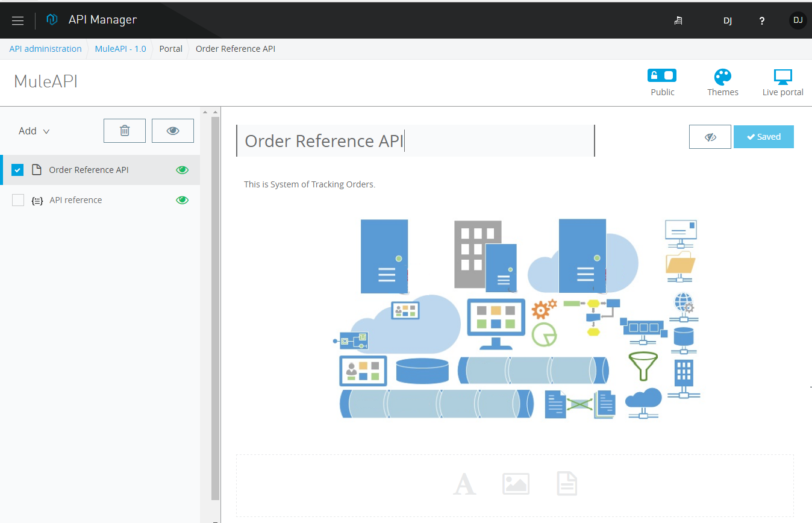This screenshot has width=812, height=523.
Task: Click the preview eye icon beside trash
Action: (x=172, y=130)
